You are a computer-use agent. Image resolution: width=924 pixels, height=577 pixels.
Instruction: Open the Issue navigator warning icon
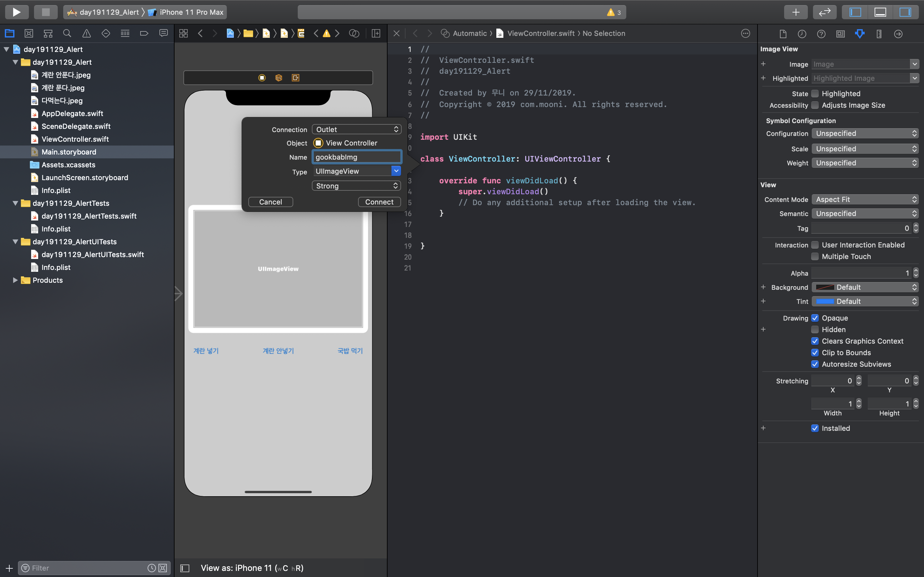point(87,34)
